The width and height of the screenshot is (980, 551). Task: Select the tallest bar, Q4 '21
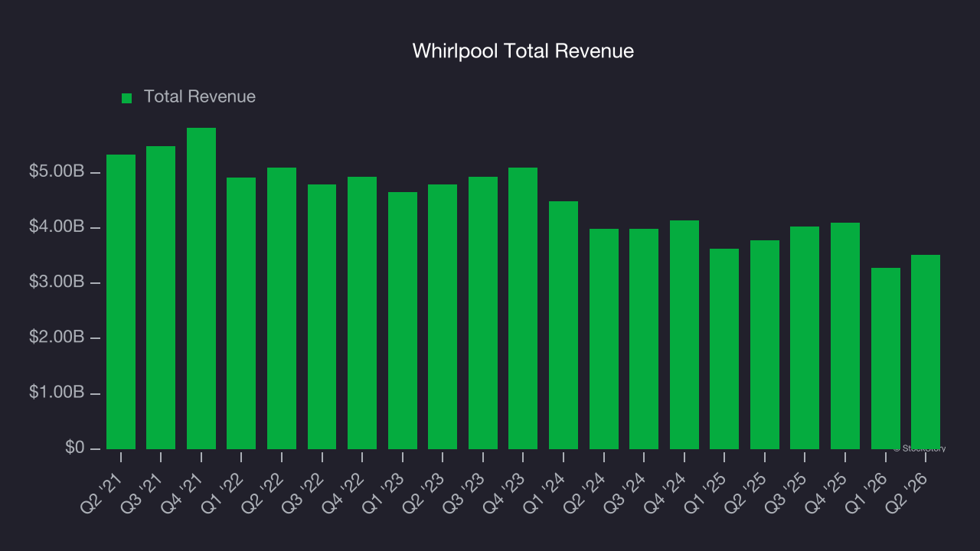201,289
